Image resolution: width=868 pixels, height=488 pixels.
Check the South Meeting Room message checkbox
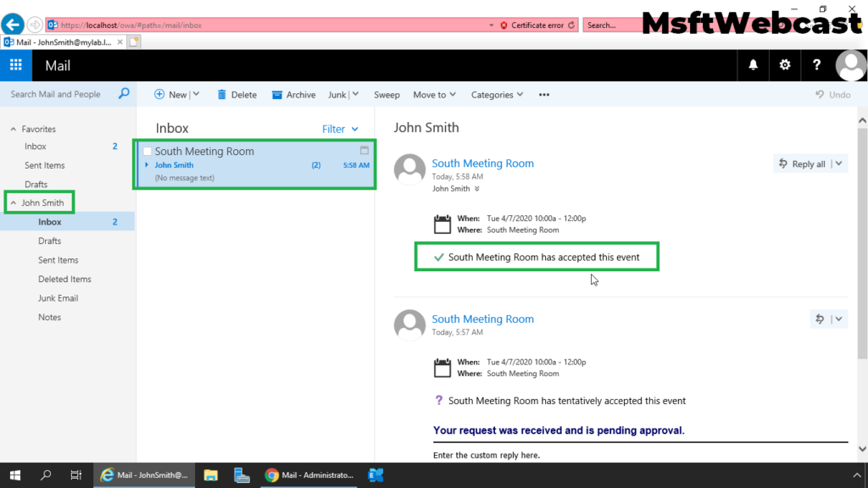click(x=147, y=151)
